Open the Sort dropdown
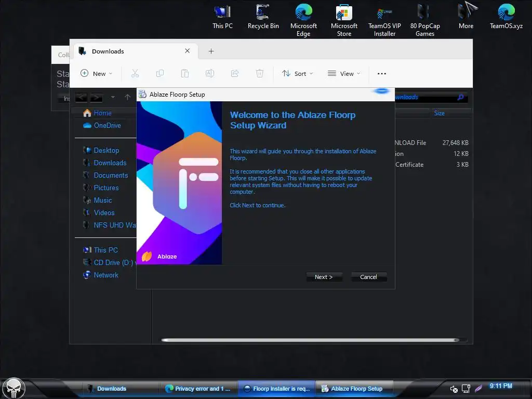The height and width of the screenshot is (399, 532). pyautogui.click(x=298, y=73)
